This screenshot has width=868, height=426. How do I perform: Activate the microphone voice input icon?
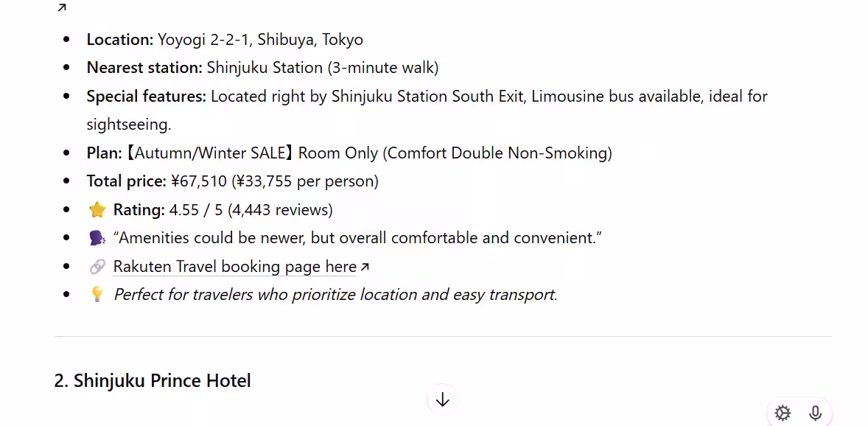[816, 413]
